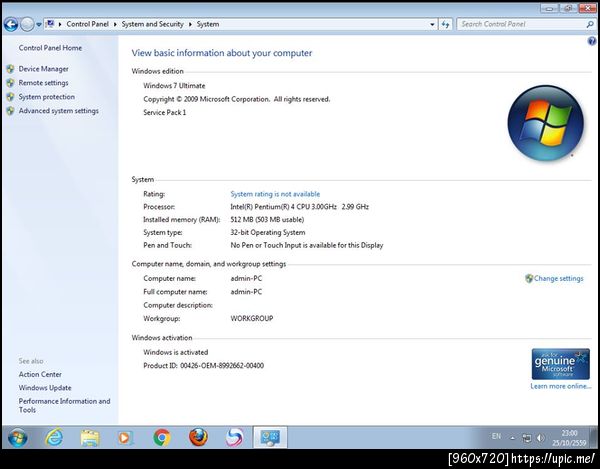Open System protection link
Viewport: 600px width, 469px height.
pyautogui.click(x=47, y=97)
